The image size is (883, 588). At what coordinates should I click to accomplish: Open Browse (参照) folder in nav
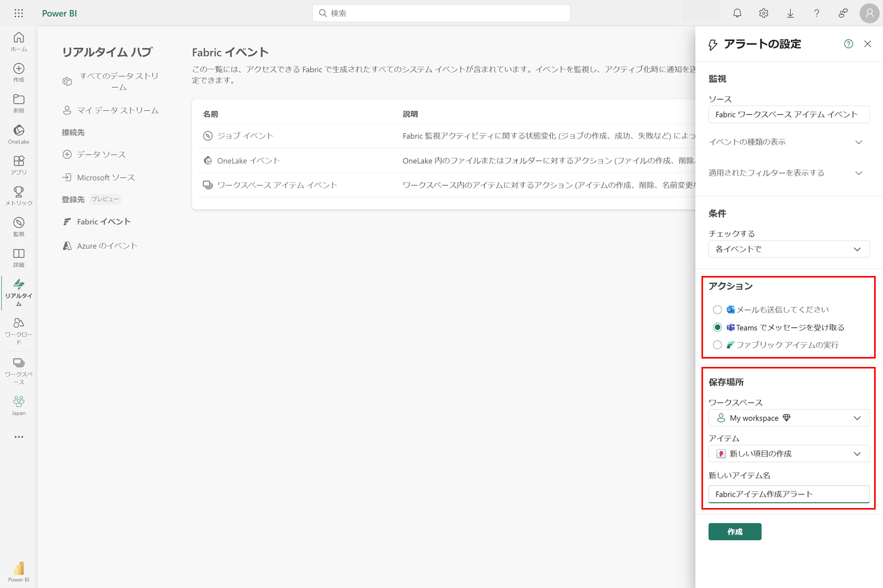[19, 103]
